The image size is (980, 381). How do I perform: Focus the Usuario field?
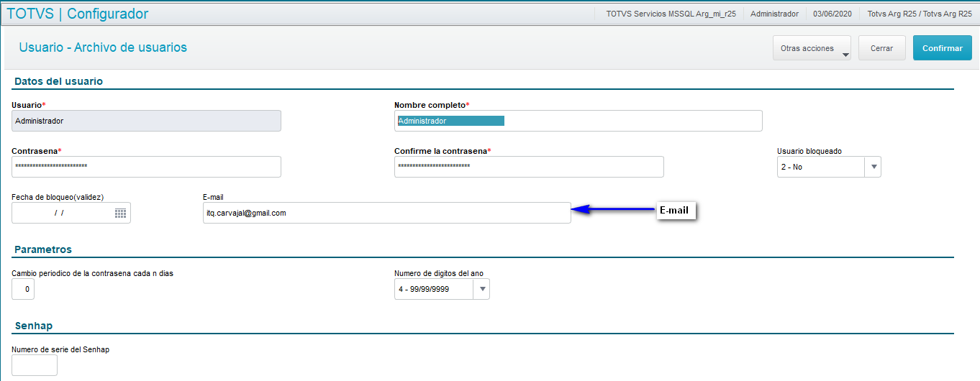(147, 121)
